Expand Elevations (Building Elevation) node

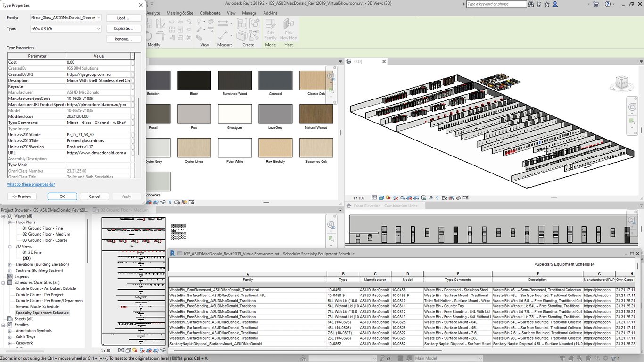[x=10, y=264]
